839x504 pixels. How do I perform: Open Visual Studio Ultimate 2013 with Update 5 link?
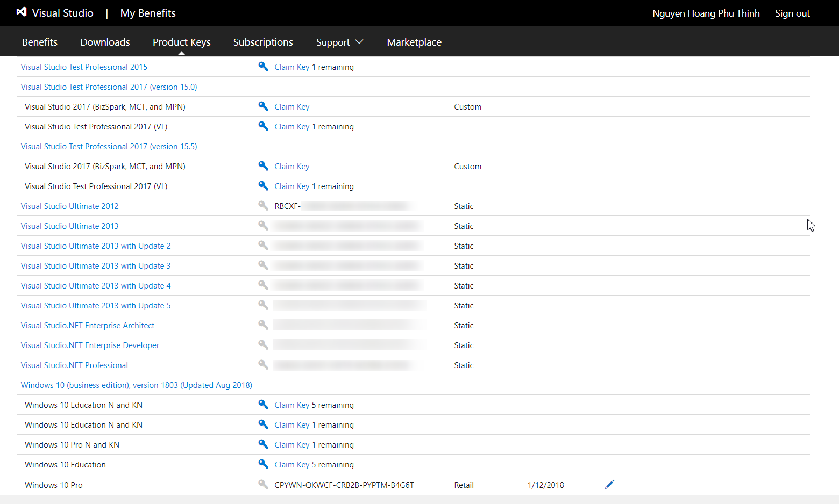(96, 306)
